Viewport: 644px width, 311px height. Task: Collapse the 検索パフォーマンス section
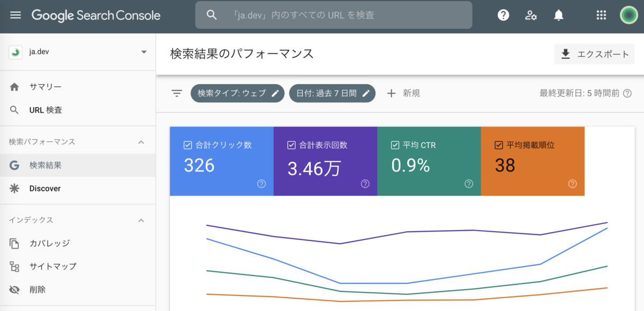141,142
